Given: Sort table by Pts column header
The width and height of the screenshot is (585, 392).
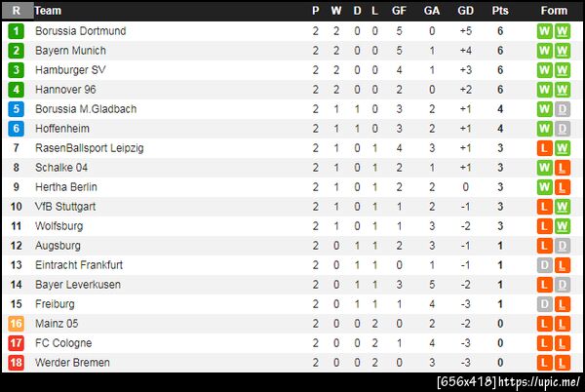Looking at the screenshot, I should [x=500, y=11].
